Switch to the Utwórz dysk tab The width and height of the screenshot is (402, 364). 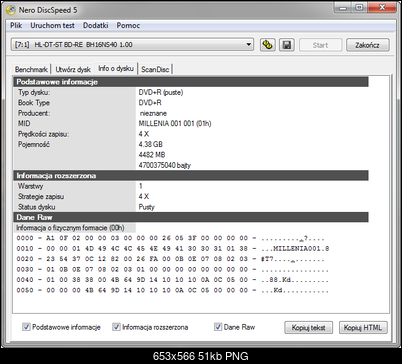click(x=73, y=69)
